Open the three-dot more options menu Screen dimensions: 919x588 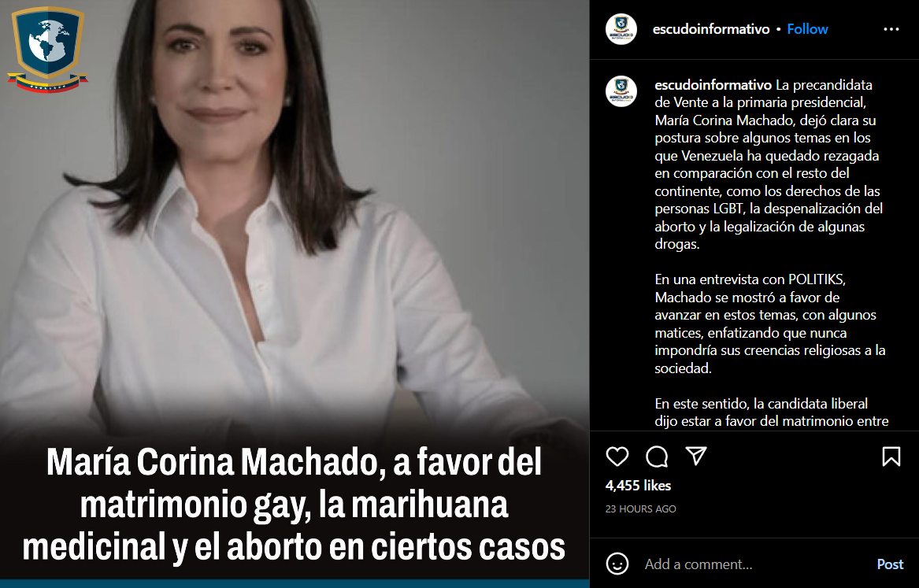(891, 29)
